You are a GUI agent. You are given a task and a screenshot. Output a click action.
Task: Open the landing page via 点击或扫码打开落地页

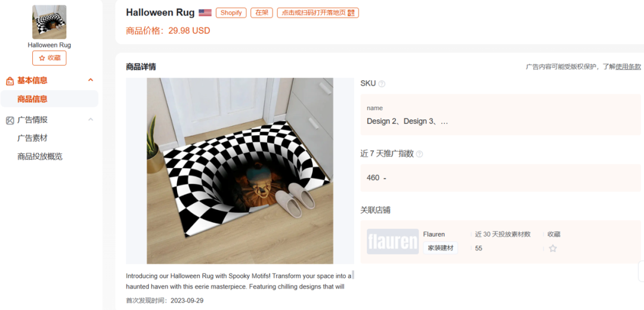(x=318, y=13)
